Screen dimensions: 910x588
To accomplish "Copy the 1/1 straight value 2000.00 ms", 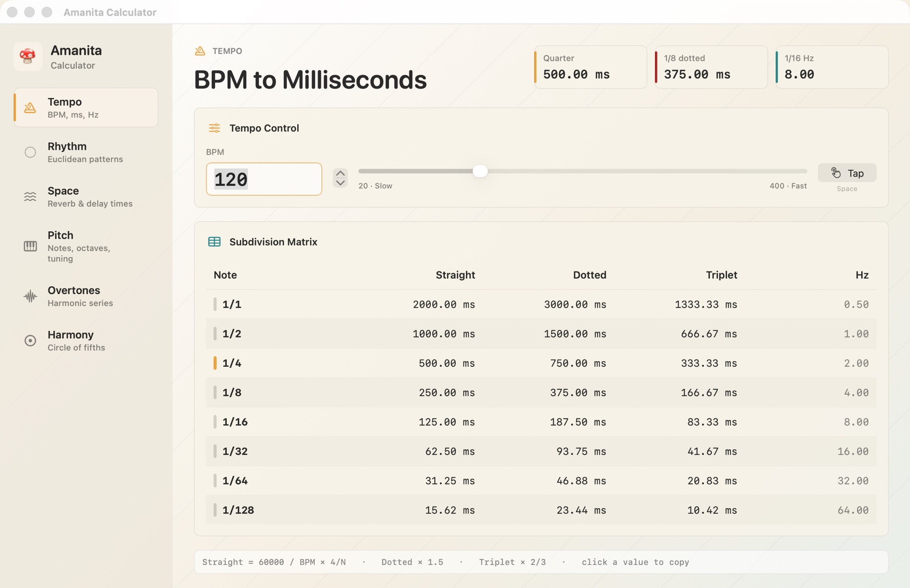I will [x=444, y=305].
